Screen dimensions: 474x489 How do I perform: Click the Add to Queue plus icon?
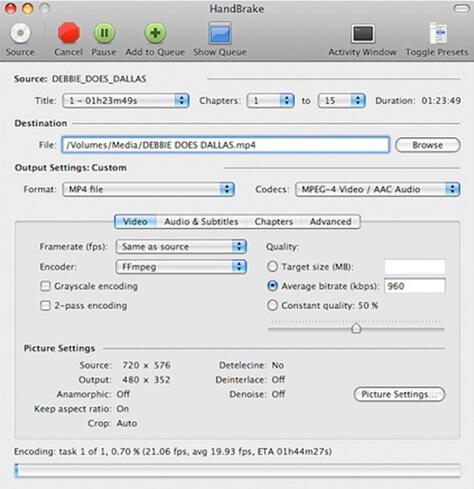coord(155,33)
